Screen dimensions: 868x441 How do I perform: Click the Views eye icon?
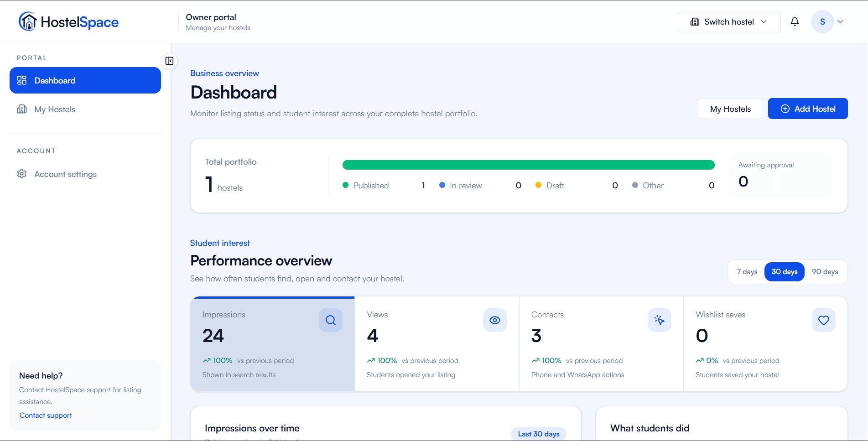pyautogui.click(x=495, y=320)
